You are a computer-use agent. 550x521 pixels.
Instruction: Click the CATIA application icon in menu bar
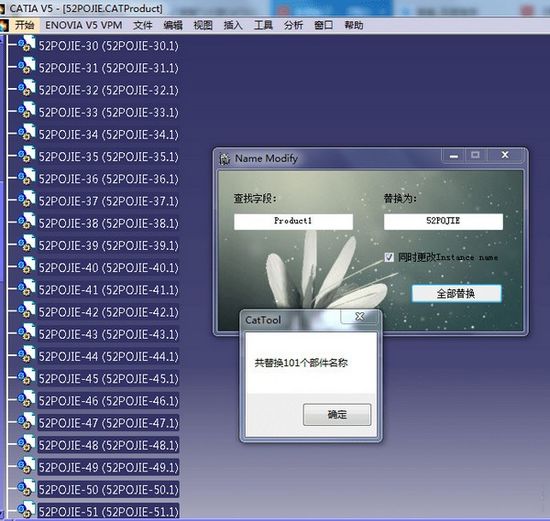tap(4, 25)
